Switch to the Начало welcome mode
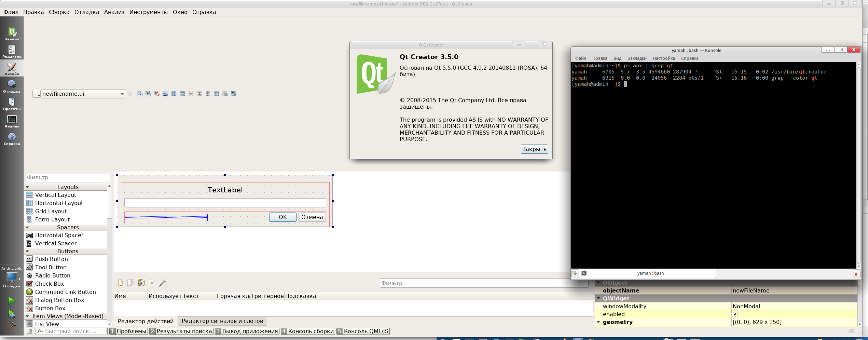 12,34
